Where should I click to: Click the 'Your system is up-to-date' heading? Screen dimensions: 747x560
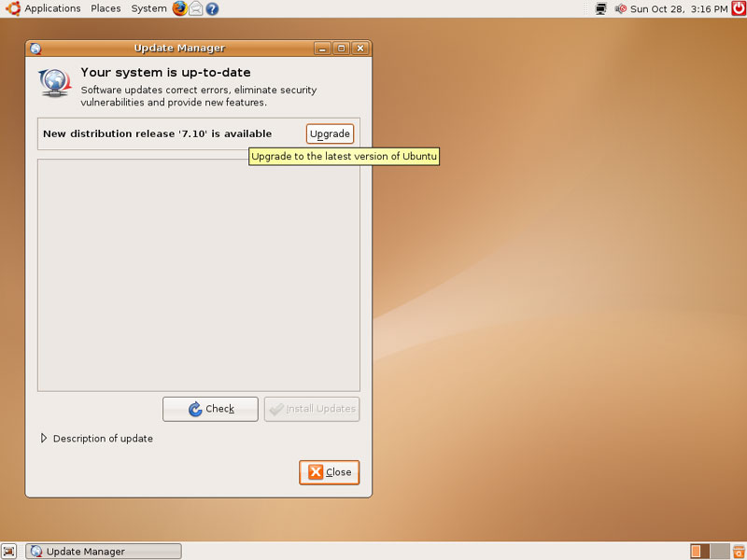point(165,73)
